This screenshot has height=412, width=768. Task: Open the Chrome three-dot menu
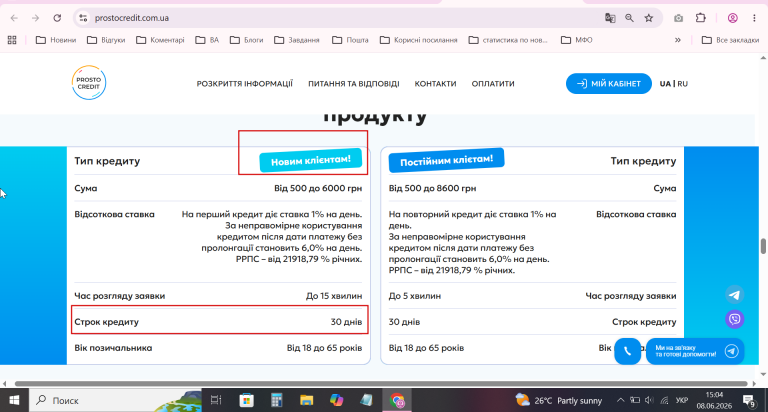click(x=754, y=18)
